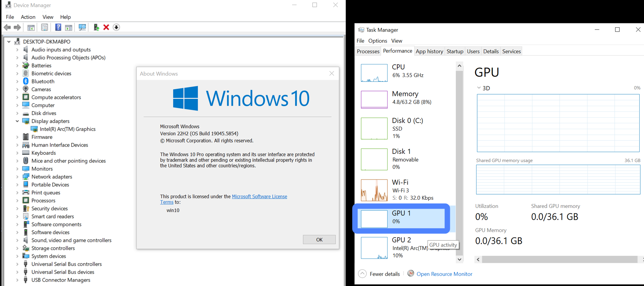Image resolution: width=644 pixels, height=286 pixels.
Task: Select the GPU 2 Intel Arc item
Action: tap(406, 248)
